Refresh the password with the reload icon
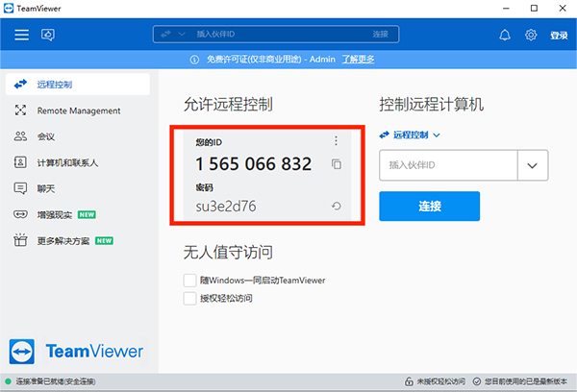This screenshot has width=577, height=392. pos(336,206)
